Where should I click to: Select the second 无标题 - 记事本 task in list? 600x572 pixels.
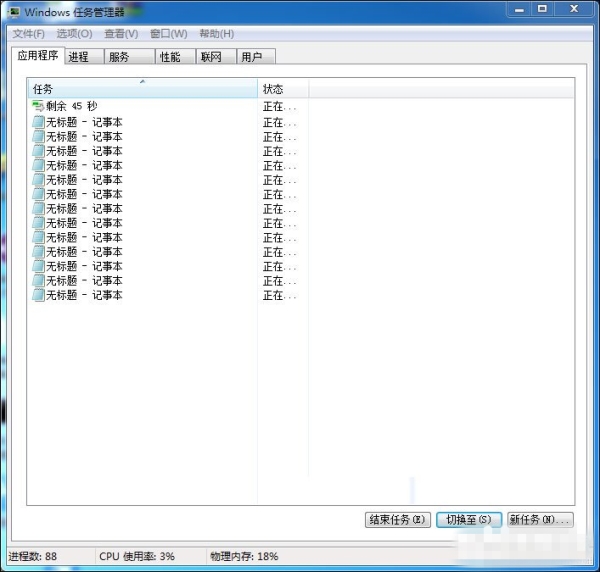[x=84, y=137]
